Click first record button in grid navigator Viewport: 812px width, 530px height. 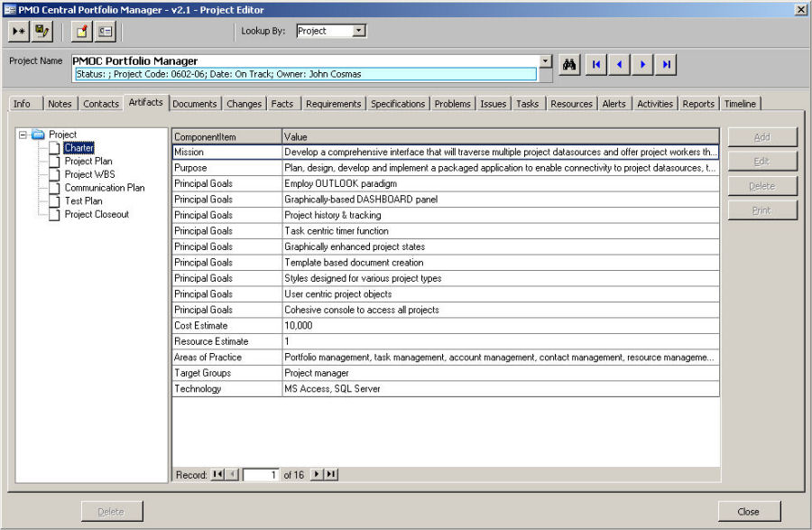pos(218,474)
